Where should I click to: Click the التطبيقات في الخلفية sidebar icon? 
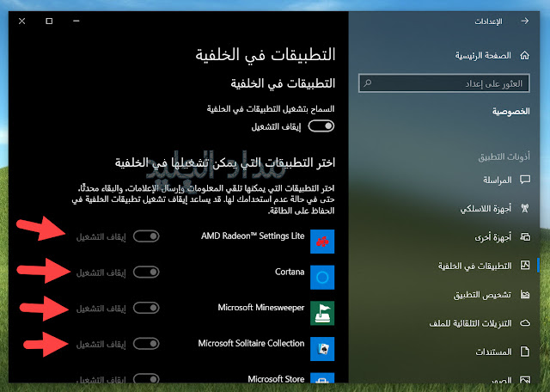coord(525,266)
